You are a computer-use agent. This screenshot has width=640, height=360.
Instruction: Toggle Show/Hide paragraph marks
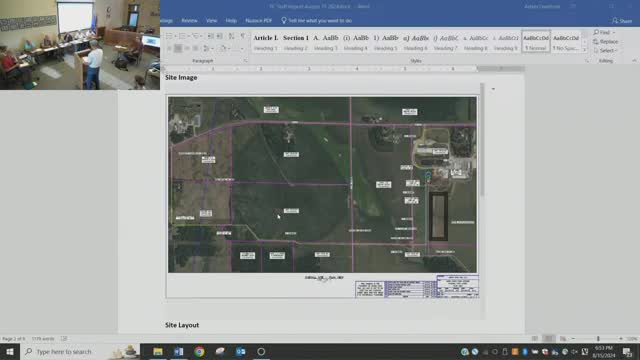[x=243, y=36]
